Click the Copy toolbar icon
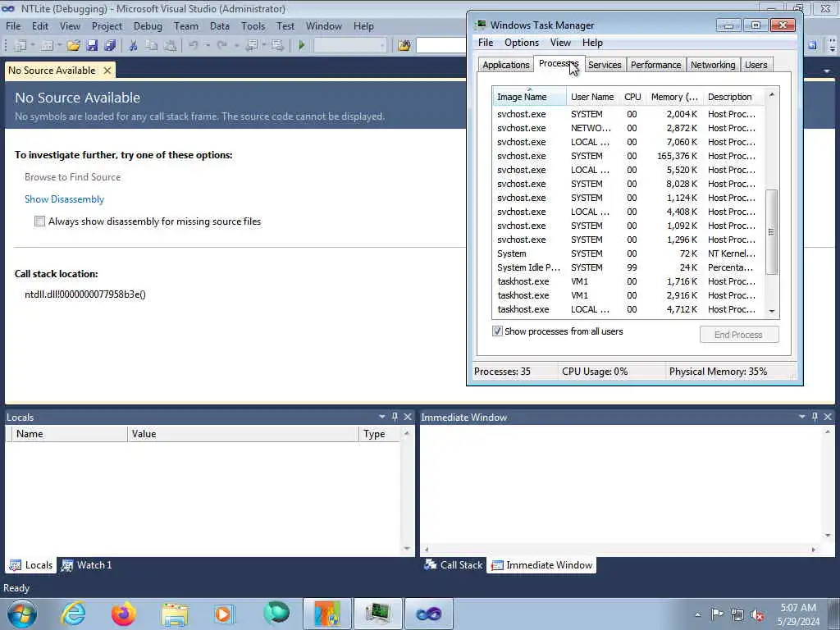 coord(152,46)
